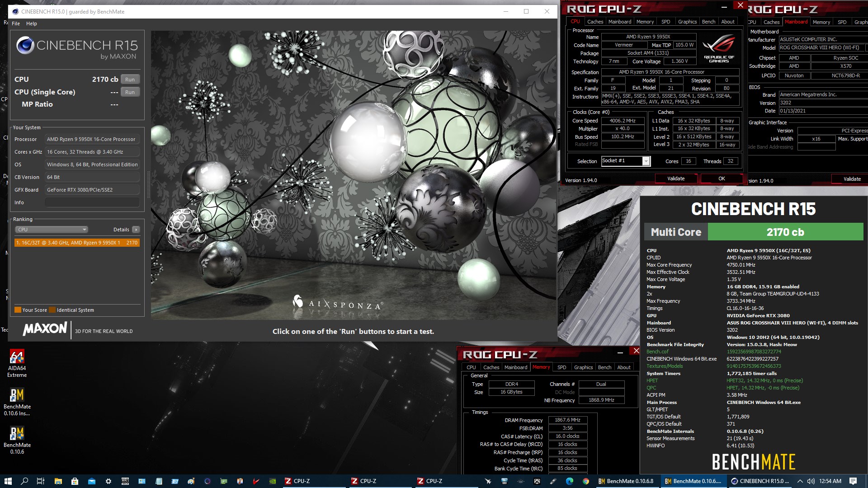
Task: Open the Notepad icon in the taskbar
Action: 158,481
